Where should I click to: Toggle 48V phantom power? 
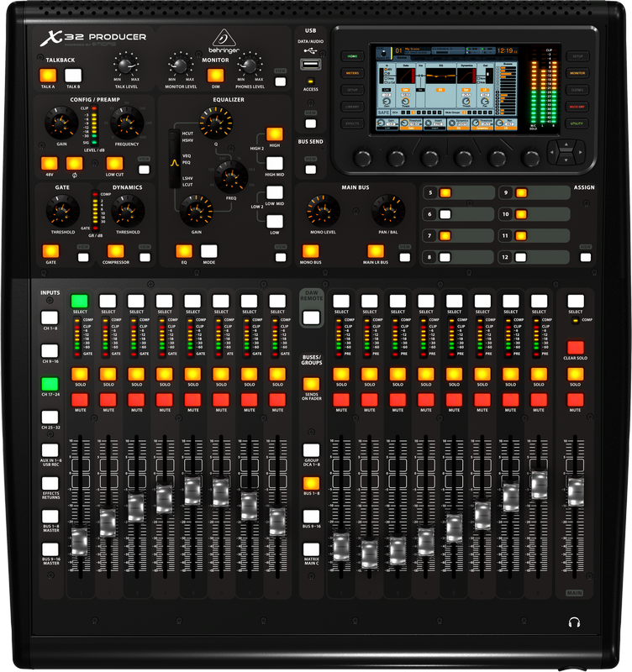click(x=49, y=164)
